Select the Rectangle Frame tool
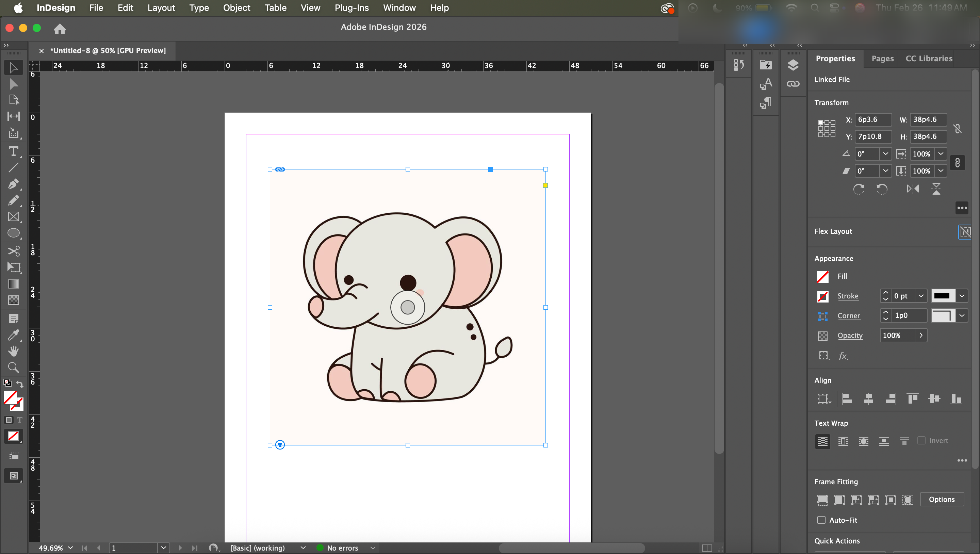This screenshot has height=554, width=980. [x=13, y=216]
